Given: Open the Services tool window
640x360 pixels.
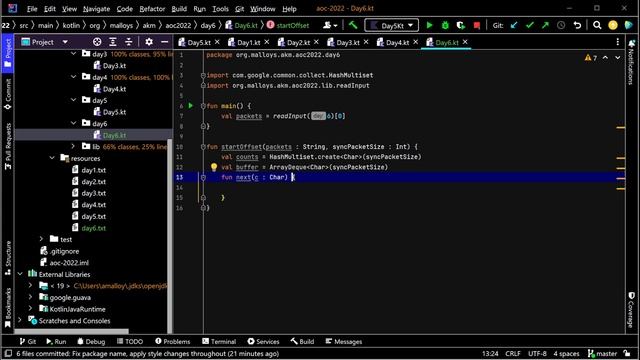Looking at the screenshot, I should click(x=263, y=342).
